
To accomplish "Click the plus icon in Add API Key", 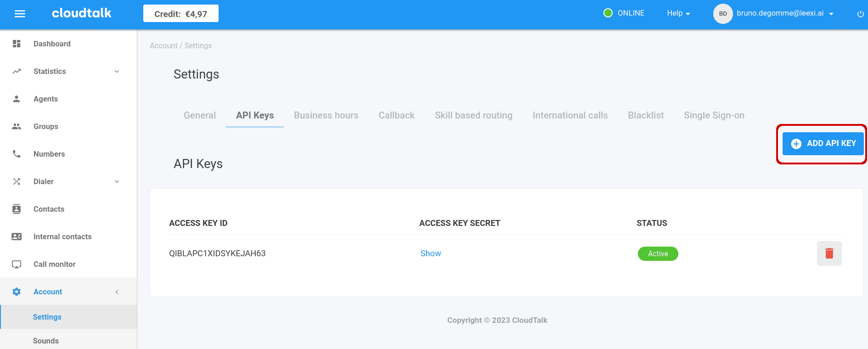I will tap(796, 144).
